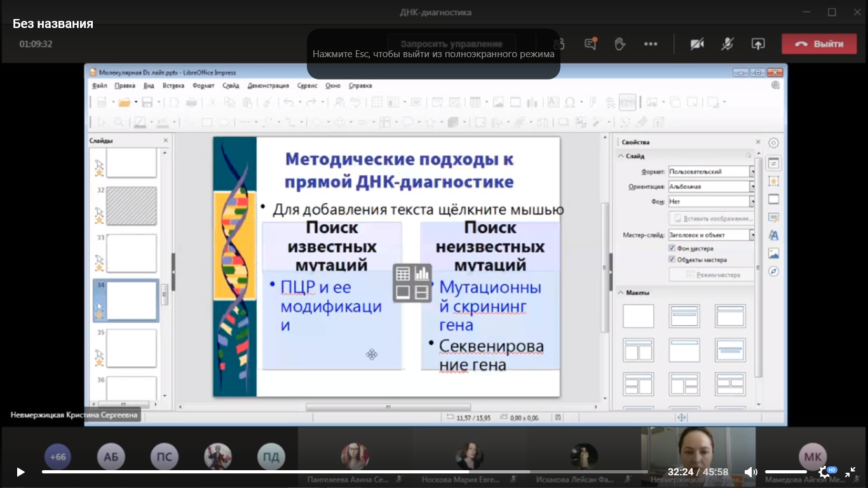Viewport: 868px width, 488px height.
Task: Select slide 33 thumbnail
Action: pyautogui.click(x=132, y=252)
